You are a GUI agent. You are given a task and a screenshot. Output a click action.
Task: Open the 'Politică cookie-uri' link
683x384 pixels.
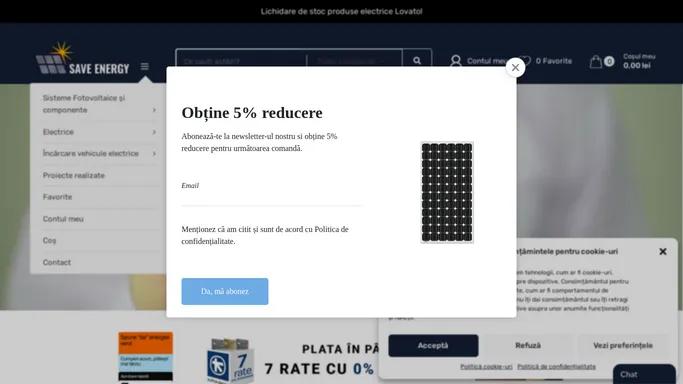tap(486, 367)
